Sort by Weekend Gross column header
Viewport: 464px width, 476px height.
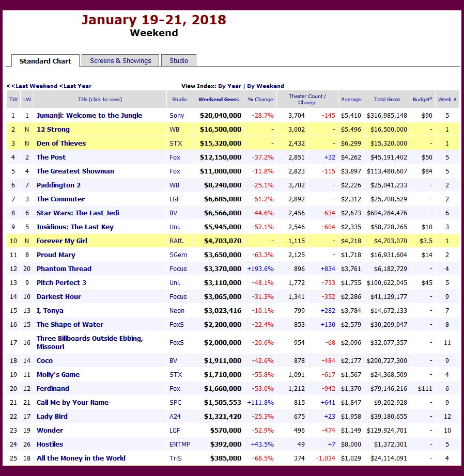[x=219, y=99]
